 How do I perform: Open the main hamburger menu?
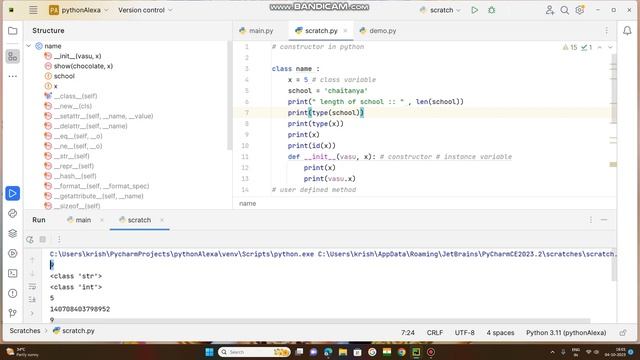[x=33, y=10]
